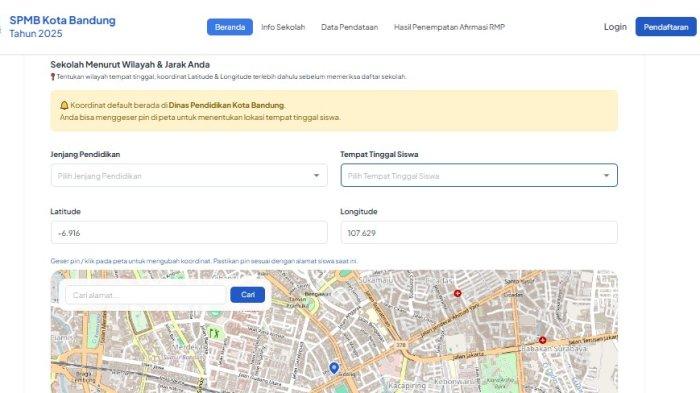This screenshot has width=700, height=393.
Task: Click the Pendaftaran button
Action: (x=666, y=27)
